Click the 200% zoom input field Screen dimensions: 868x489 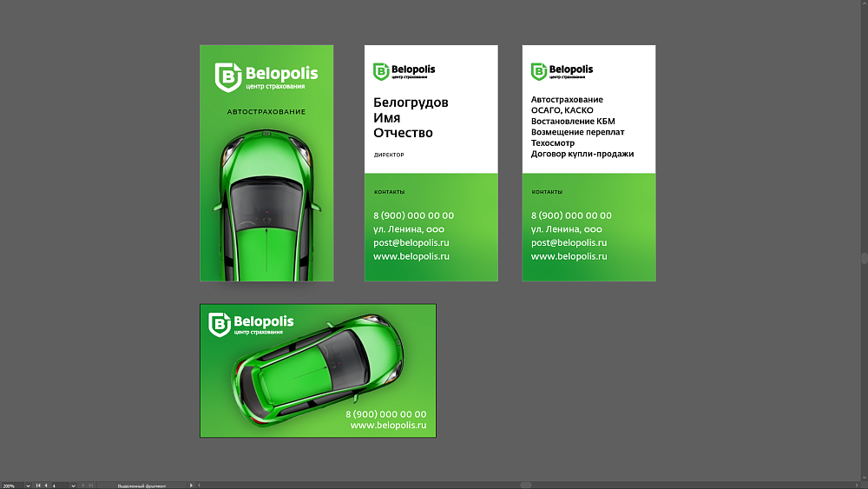[11, 486]
